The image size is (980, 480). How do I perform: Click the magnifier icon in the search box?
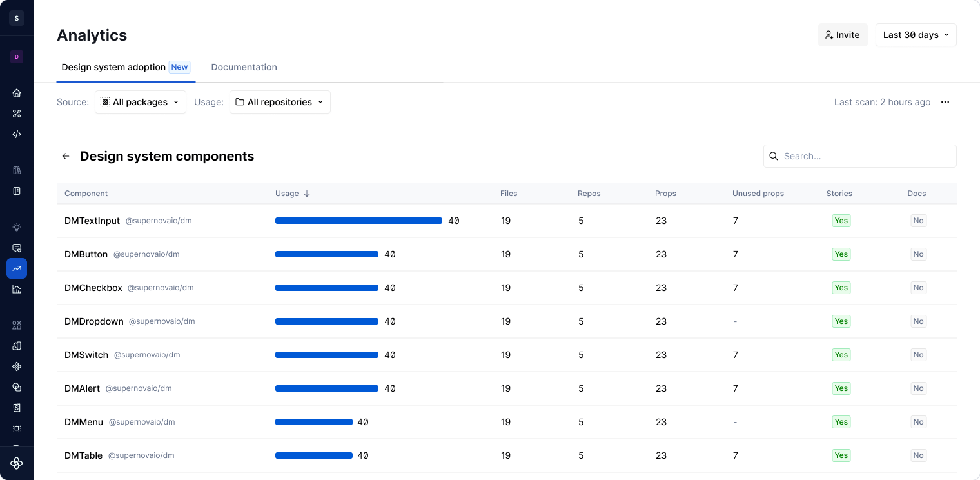coord(774,156)
